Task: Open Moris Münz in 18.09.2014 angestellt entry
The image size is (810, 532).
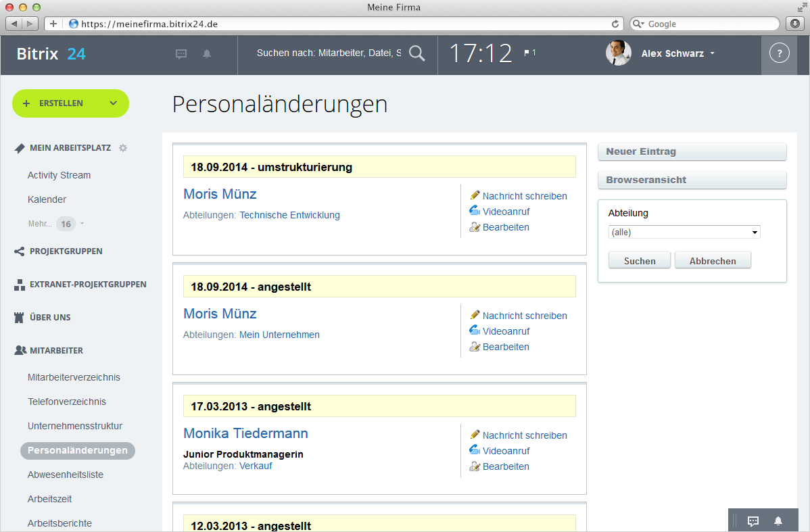Action: click(x=220, y=314)
